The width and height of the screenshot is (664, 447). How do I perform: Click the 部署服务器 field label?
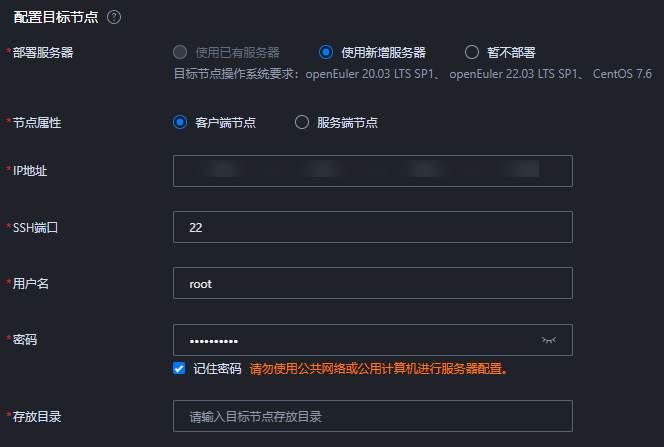43,52
